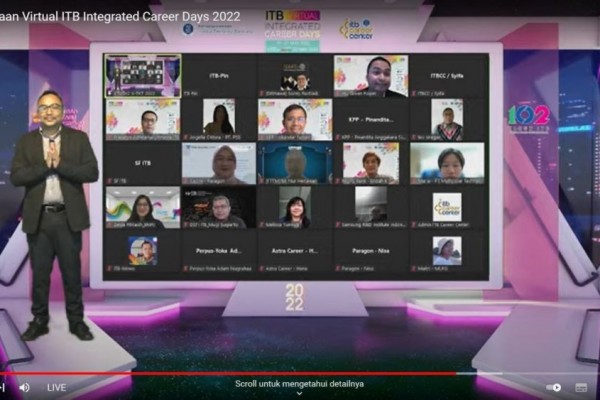
Task: Open the subtitles/captions button
Action: pyautogui.click(x=581, y=387)
